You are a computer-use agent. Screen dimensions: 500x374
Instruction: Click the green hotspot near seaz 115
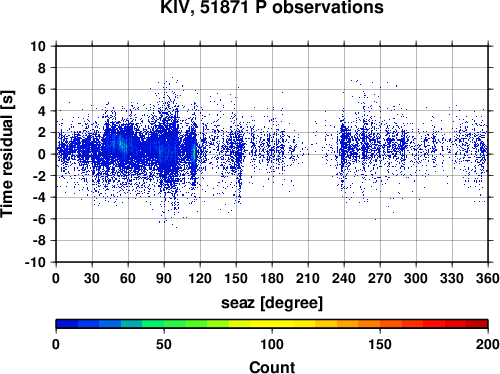point(194,153)
